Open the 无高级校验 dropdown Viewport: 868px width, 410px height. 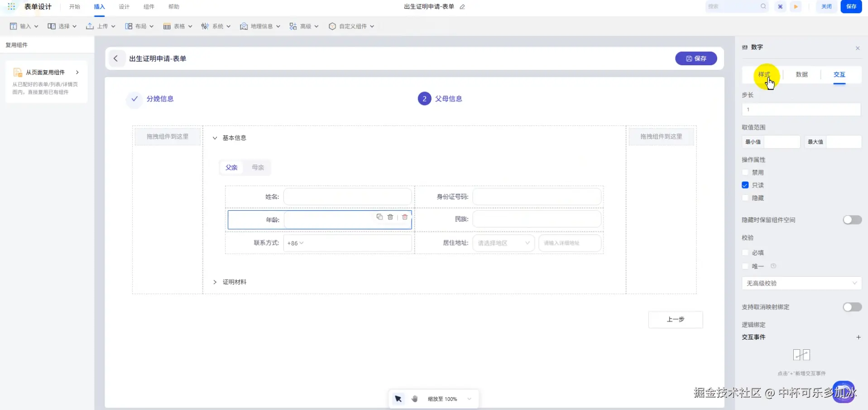[x=801, y=283]
